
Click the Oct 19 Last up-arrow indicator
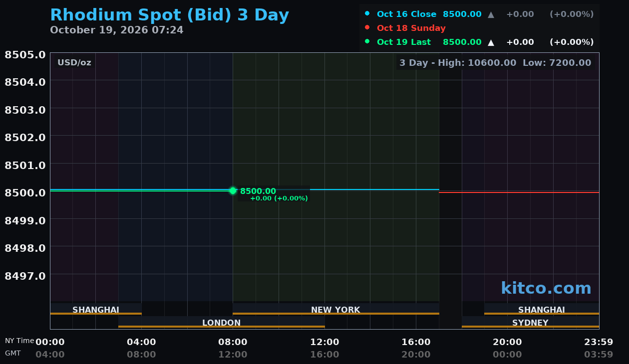(491, 42)
